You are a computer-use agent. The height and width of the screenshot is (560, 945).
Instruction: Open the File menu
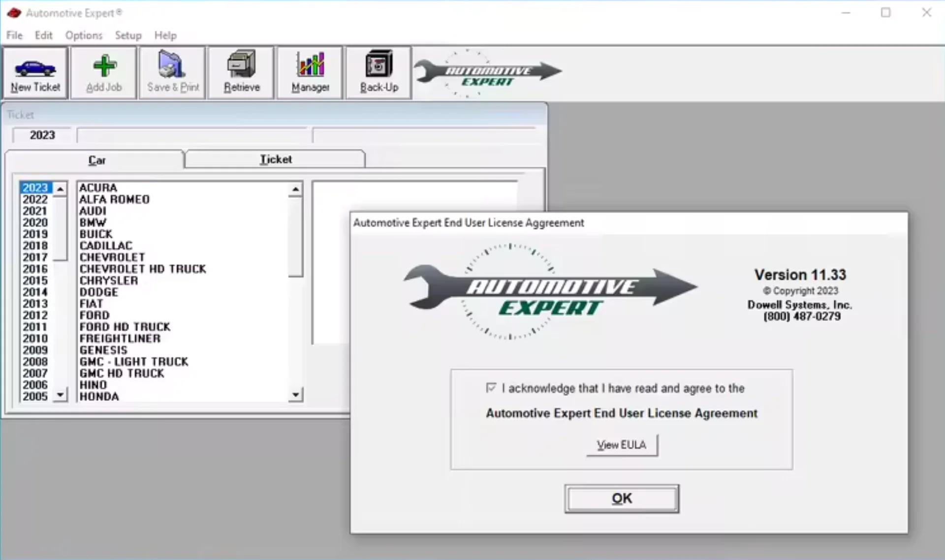(14, 35)
